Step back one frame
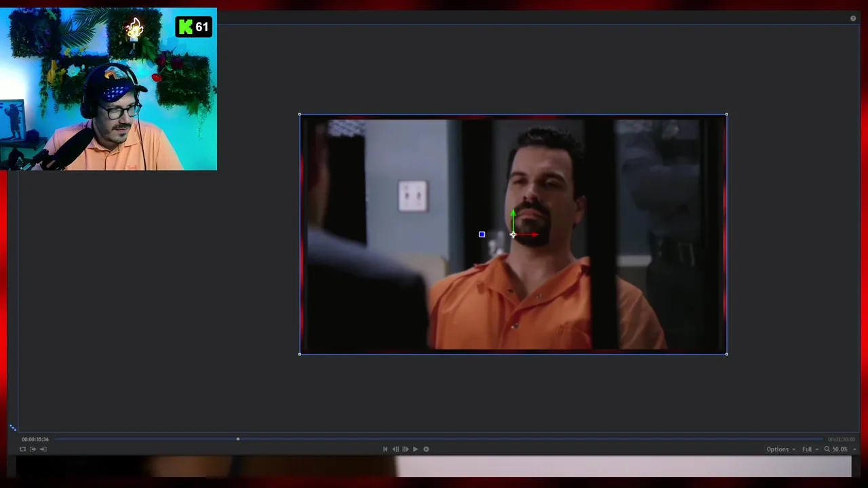This screenshot has width=868, height=488. (x=395, y=449)
